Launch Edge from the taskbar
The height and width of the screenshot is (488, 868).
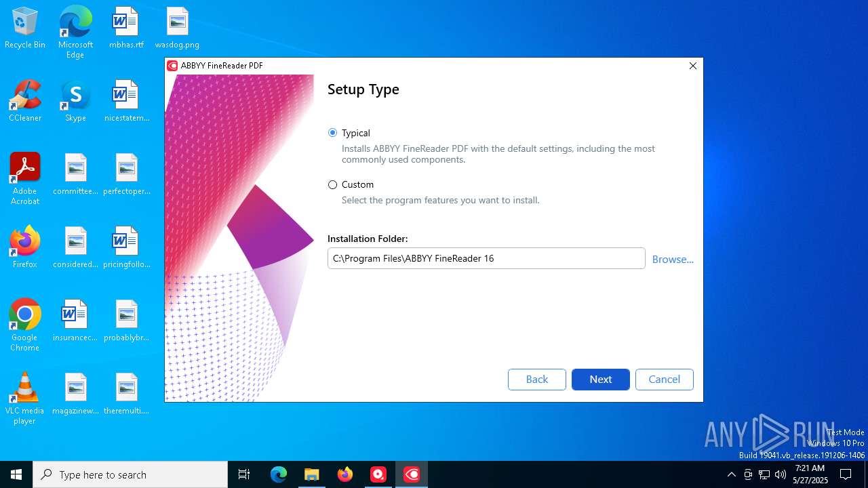[x=279, y=474]
